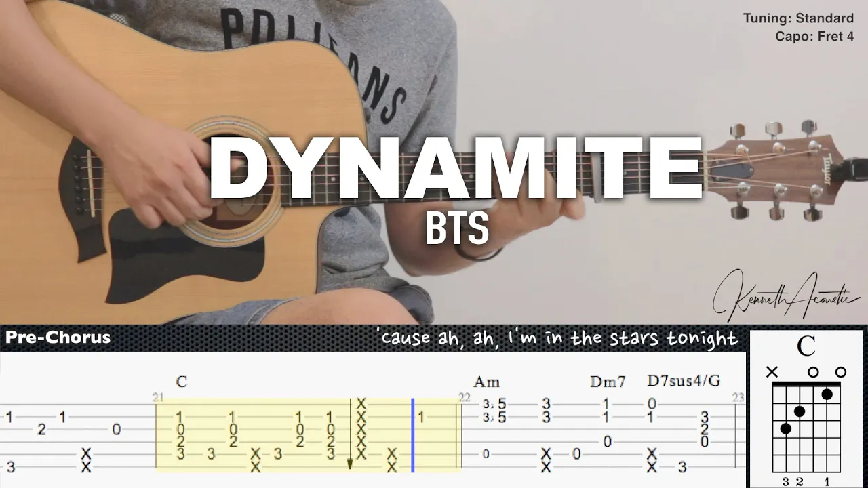
Task: Click the highlighted measure 21 in the tab
Action: pos(309,434)
